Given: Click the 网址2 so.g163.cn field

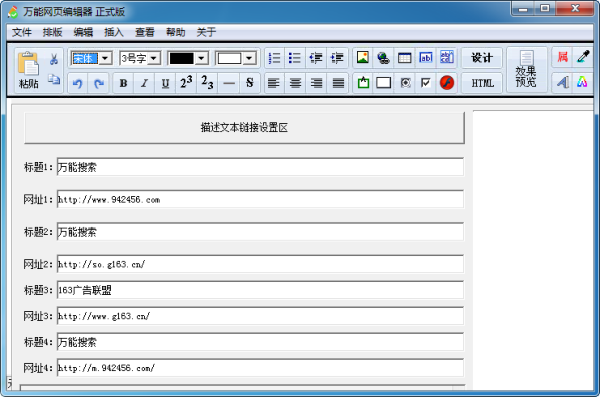Looking at the screenshot, I should (x=260, y=264).
